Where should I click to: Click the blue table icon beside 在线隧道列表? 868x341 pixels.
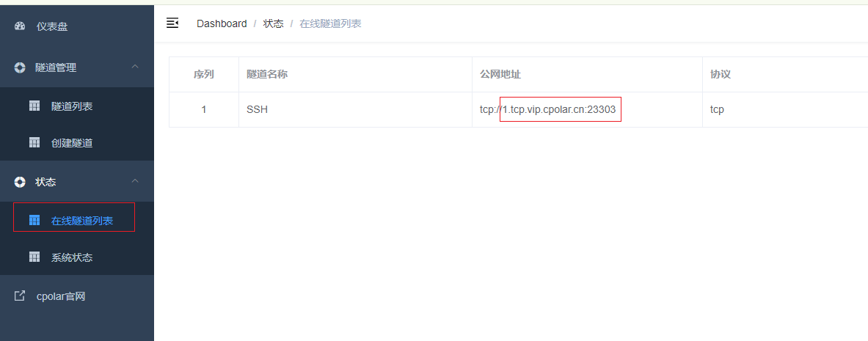click(34, 220)
